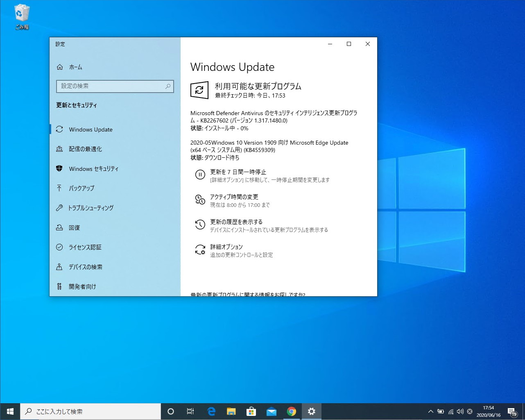Launch Google Chrome from taskbar
This screenshot has width=525, height=420.
[292, 411]
